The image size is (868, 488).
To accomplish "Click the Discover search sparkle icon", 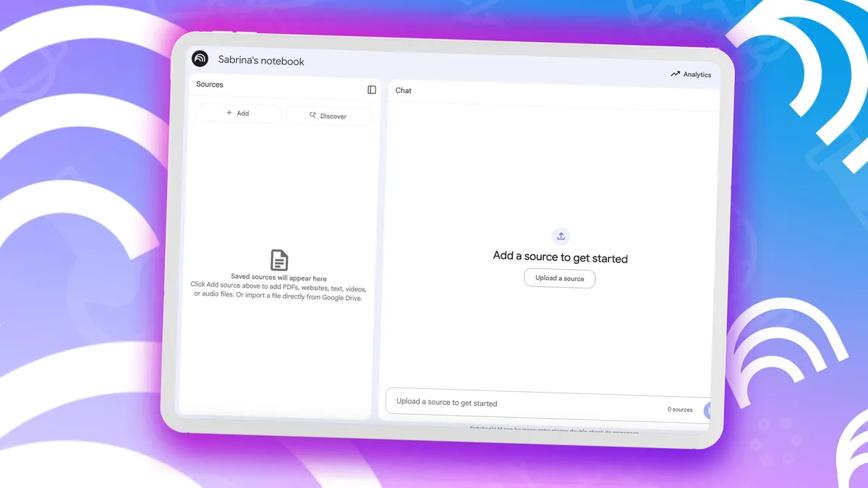I will click(x=312, y=115).
